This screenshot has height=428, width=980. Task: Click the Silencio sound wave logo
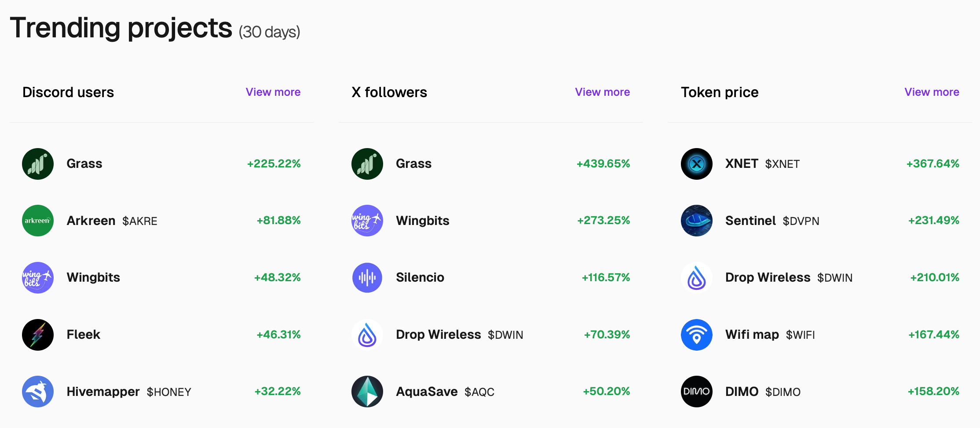367,278
